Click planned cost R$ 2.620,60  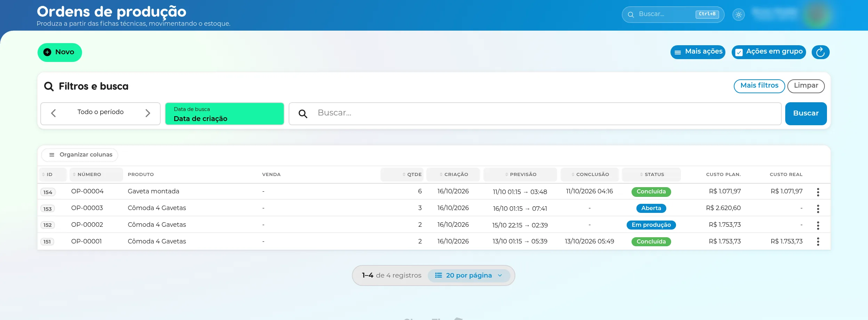723,208
